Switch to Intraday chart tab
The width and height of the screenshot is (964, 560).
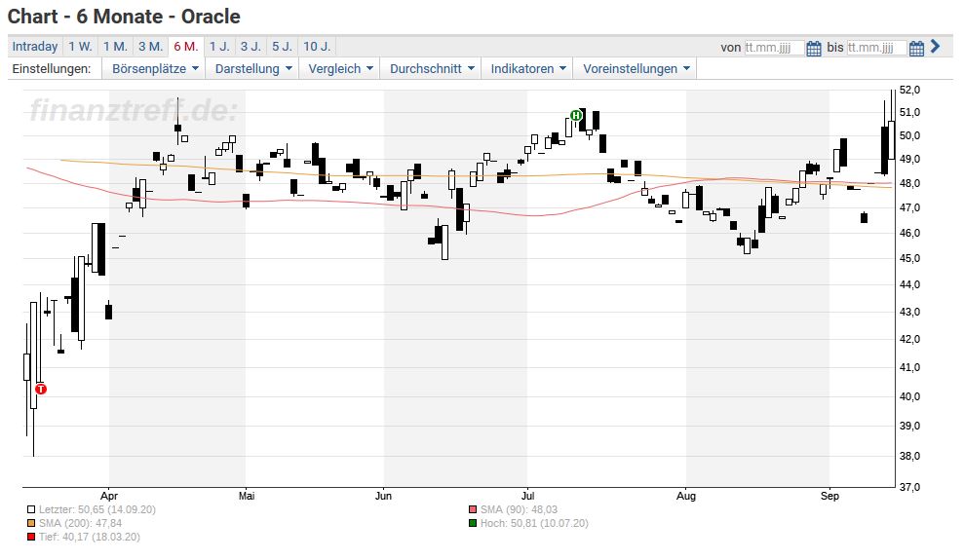click(34, 47)
